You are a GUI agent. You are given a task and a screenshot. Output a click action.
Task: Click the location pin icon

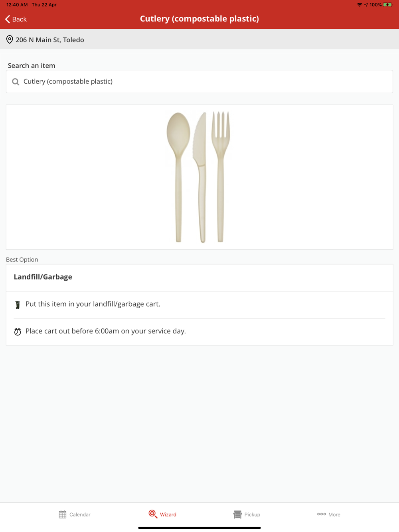(x=10, y=40)
